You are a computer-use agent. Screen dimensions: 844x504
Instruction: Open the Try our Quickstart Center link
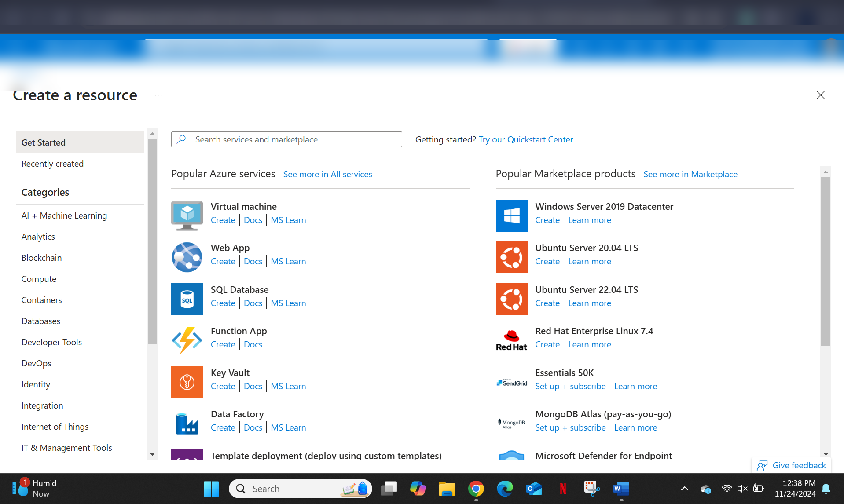point(526,139)
